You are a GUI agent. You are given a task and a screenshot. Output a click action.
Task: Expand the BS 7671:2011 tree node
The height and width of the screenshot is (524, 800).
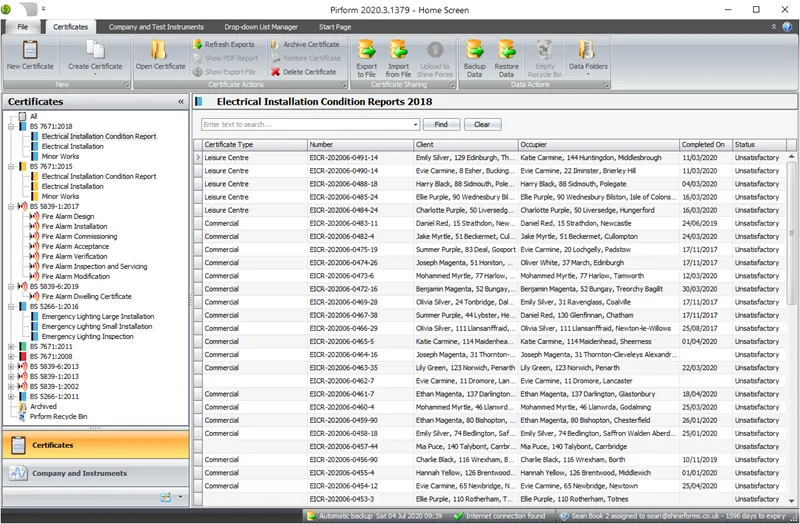pos(11,346)
